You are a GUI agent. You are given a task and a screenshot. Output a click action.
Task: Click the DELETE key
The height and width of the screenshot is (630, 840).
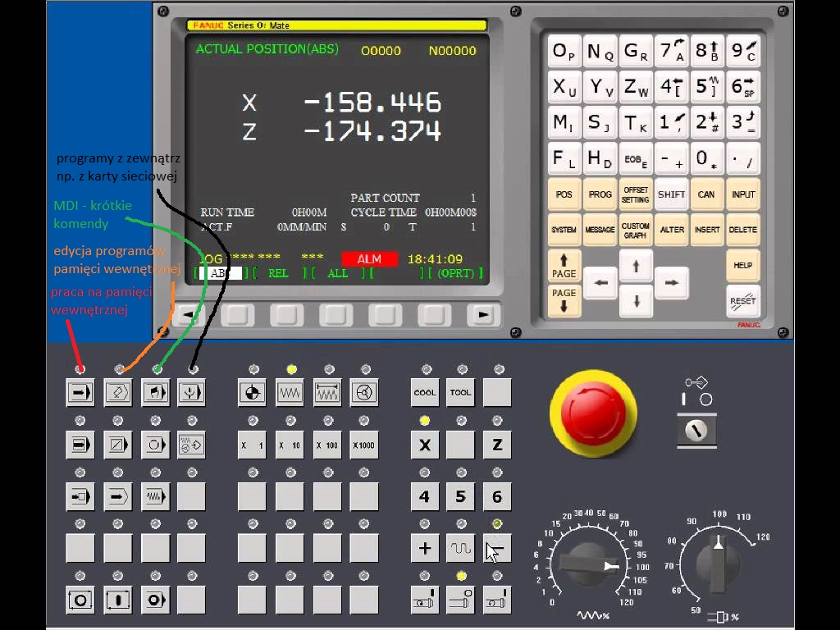743,230
